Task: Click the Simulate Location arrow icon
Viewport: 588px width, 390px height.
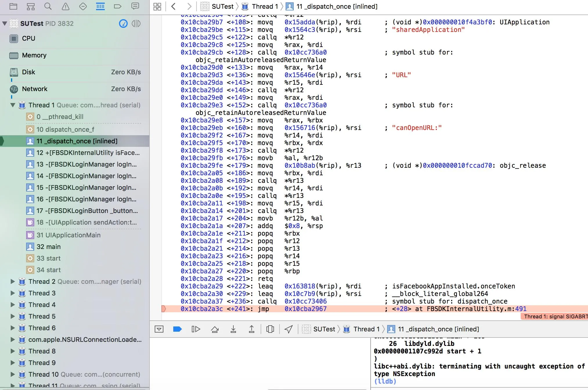Action: click(288, 329)
